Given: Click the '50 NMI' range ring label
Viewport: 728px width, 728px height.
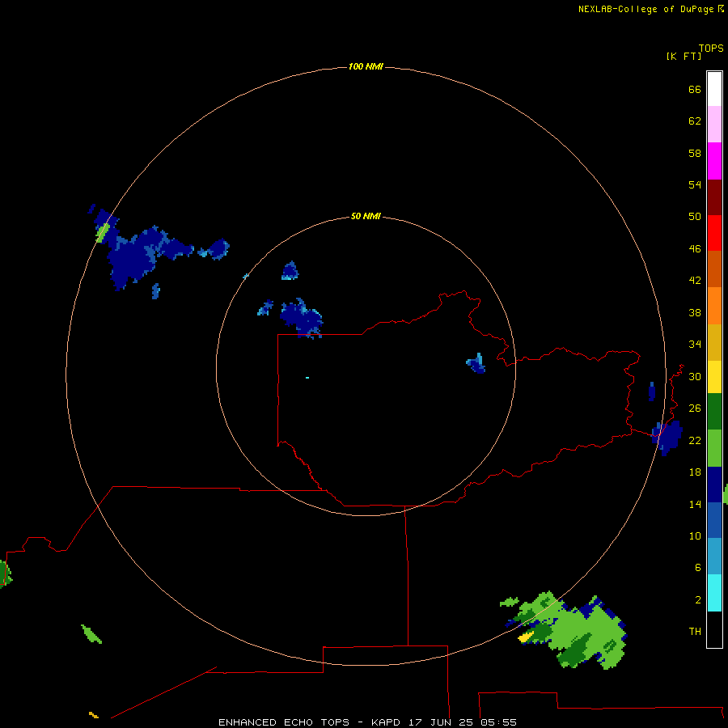Looking at the screenshot, I should pyautogui.click(x=366, y=216).
